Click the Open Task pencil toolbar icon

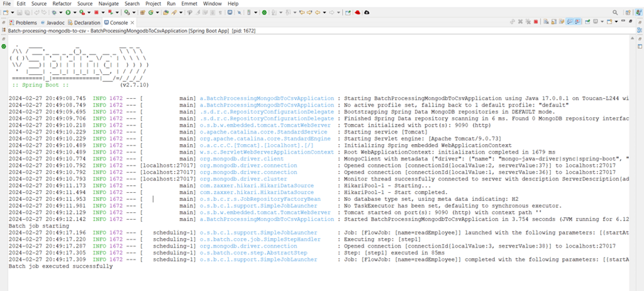174,13
